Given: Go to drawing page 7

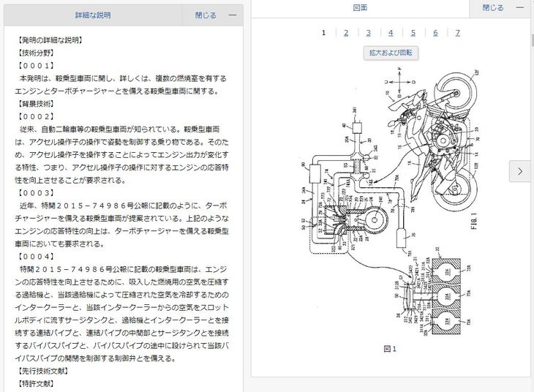Looking at the screenshot, I should click(x=458, y=33).
